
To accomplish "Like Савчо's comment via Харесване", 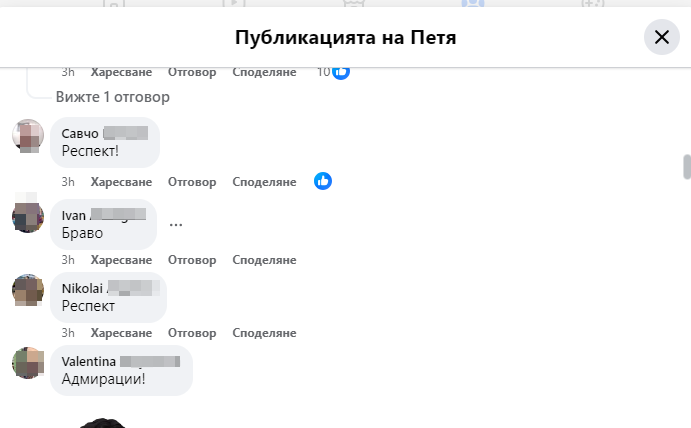I will tap(121, 182).
